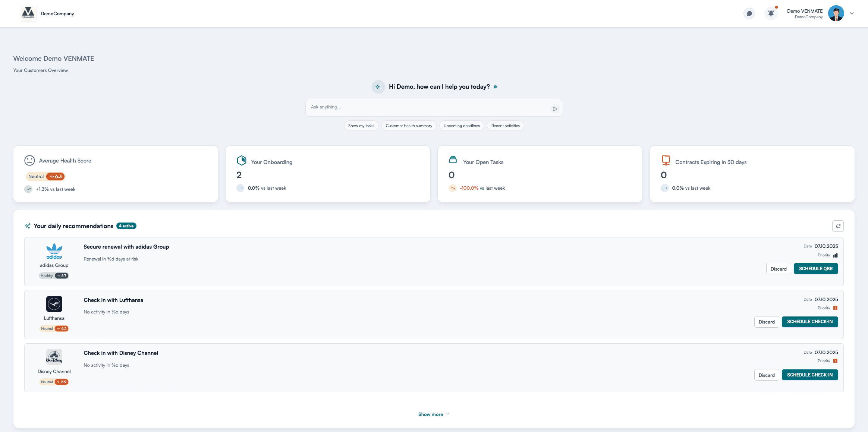
Task: Select the Show my tasks suggestion
Action: coord(361,126)
